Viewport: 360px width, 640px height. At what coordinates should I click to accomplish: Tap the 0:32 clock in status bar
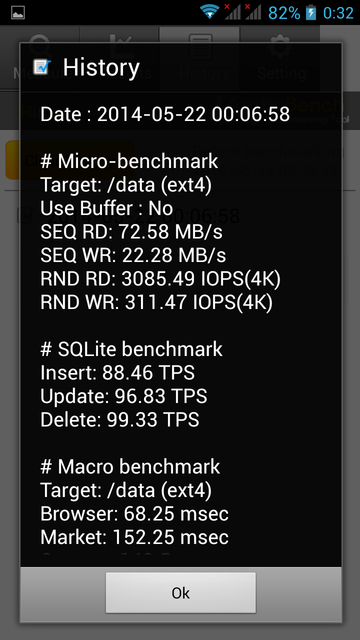[x=338, y=13]
